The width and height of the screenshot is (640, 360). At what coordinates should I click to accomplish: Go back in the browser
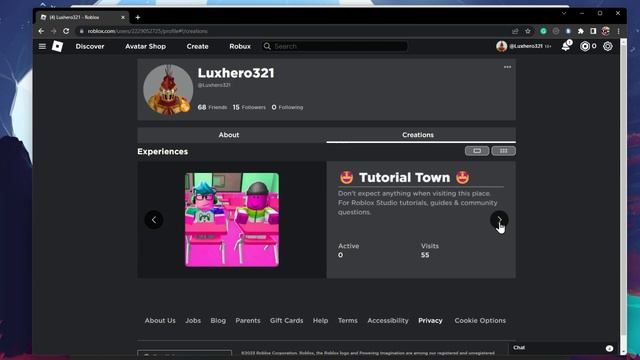41,31
